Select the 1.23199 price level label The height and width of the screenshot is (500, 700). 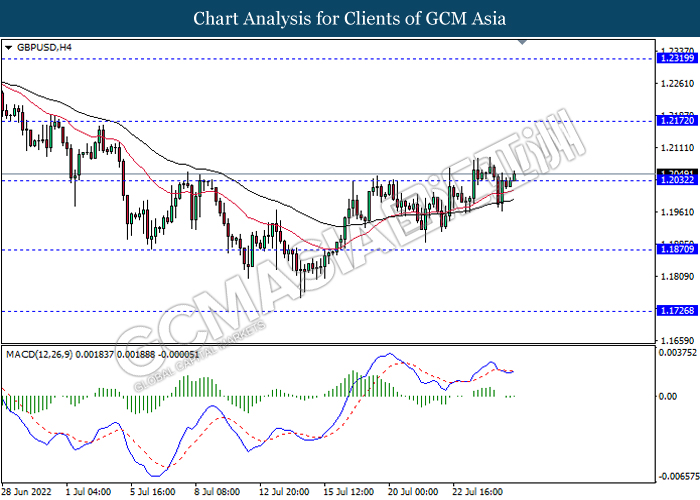coord(677,58)
